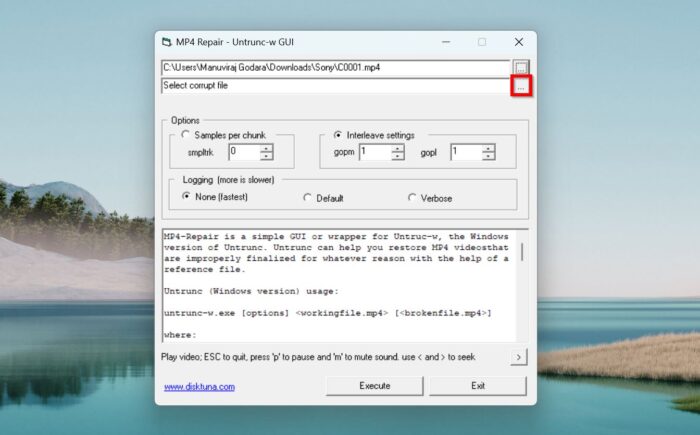Image resolution: width=700 pixels, height=435 pixels.
Task: Select the Interleave settings radio option
Action: tap(338, 134)
